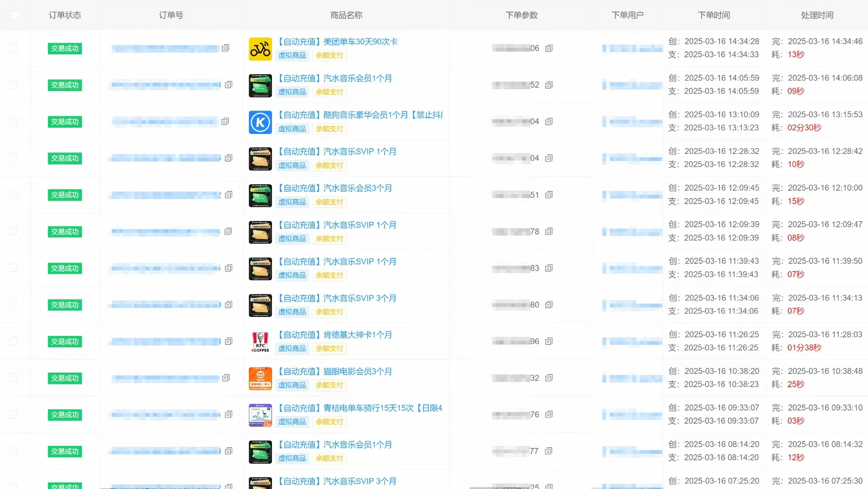The height and width of the screenshot is (489, 868).
Task: Click 虚拟商品 tag on 肯德基大神卡 order
Action: click(292, 349)
